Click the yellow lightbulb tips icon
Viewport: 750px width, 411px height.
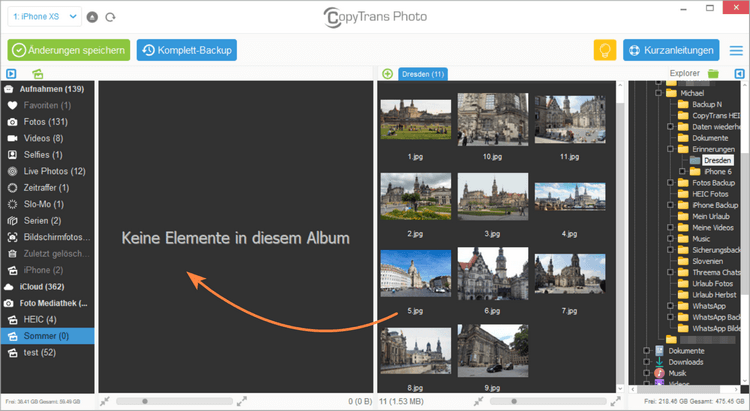(x=605, y=50)
